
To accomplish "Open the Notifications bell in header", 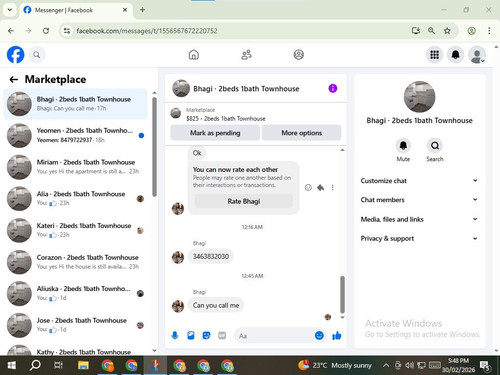I will tap(455, 55).
